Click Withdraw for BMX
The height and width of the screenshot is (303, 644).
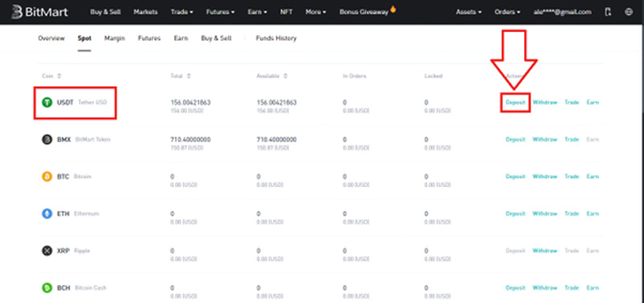click(545, 139)
